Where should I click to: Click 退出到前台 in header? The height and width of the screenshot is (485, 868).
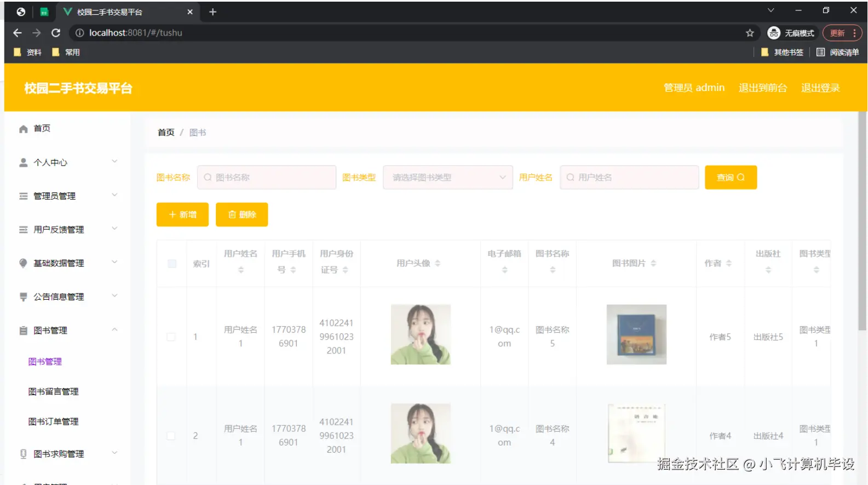click(762, 88)
